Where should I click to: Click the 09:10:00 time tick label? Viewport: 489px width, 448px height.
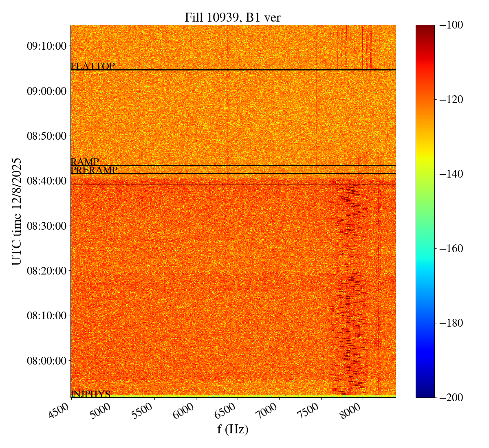click(46, 46)
